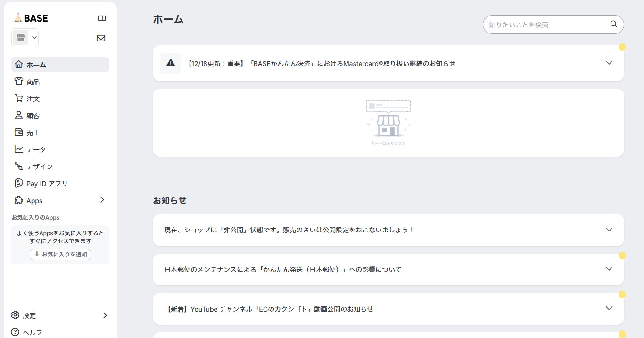Collapse sidebar using panel toggle icon
This screenshot has width=644, height=338.
101,18
